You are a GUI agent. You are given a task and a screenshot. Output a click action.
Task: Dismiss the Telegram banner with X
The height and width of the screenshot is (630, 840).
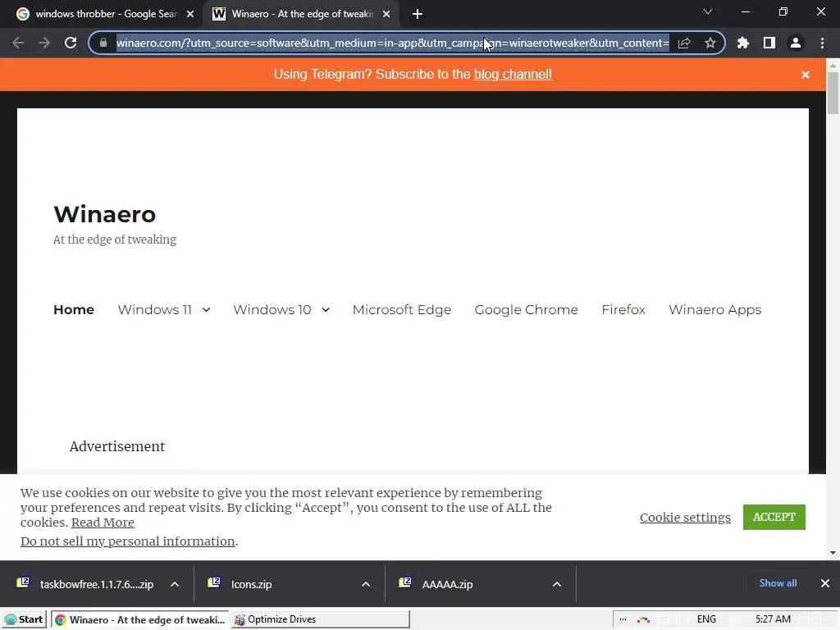tap(806, 75)
